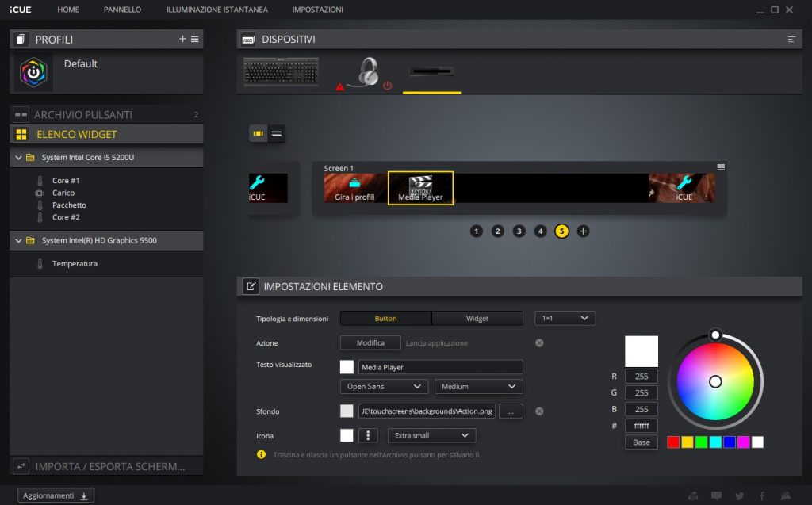Image resolution: width=812 pixels, height=505 pixels.
Task: Click the red power icon by headset
Action: point(387,86)
